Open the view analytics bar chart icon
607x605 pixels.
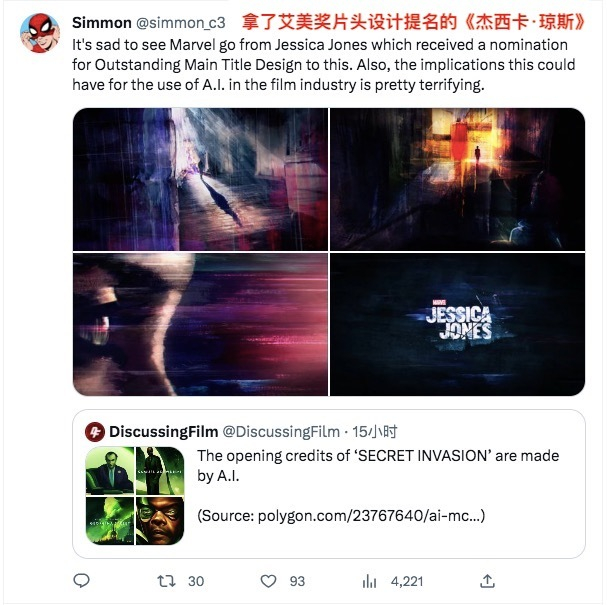pos(369,581)
